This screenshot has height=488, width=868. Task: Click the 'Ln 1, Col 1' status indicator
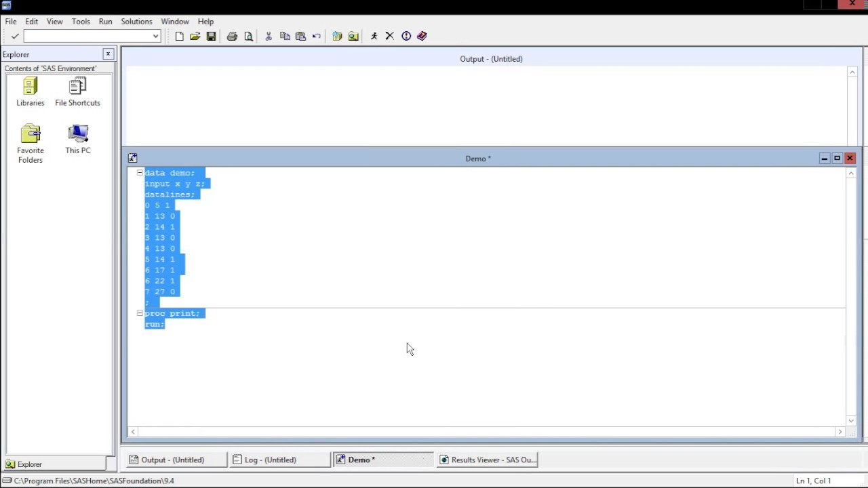coord(813,481)
